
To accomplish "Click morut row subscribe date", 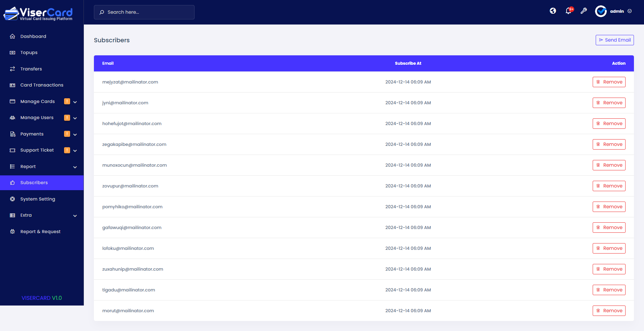I will click(408, 311).
